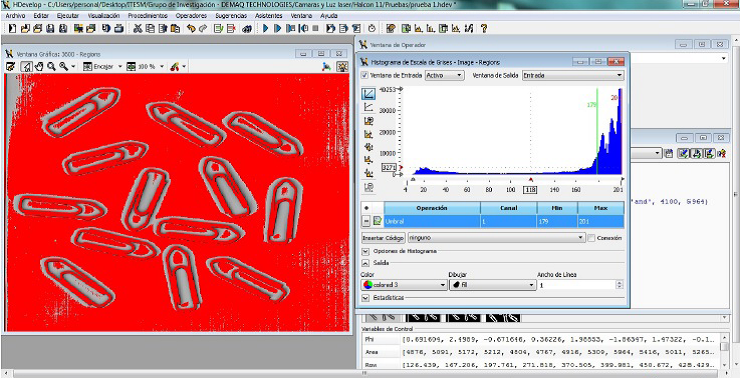
Task: Click the Ancho de Línea stepper arrows
Action: (619, 285)
